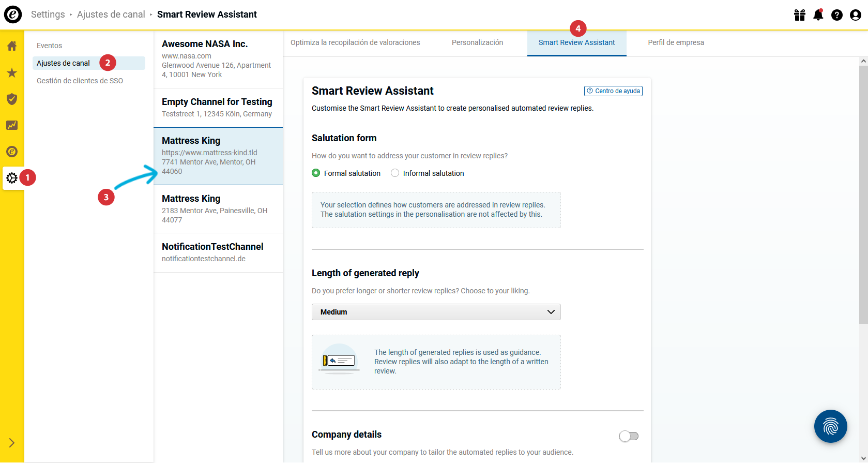Screen dimensions: 868x463
Task: Open the star reviews sidebar icon
Action: click(12, 72)
